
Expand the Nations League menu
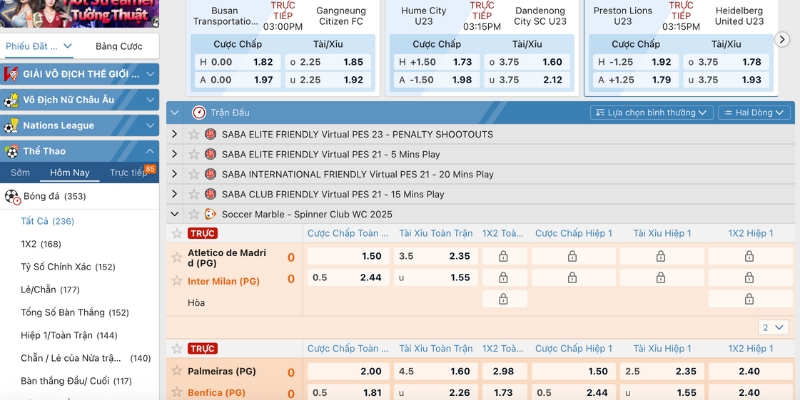80,126
